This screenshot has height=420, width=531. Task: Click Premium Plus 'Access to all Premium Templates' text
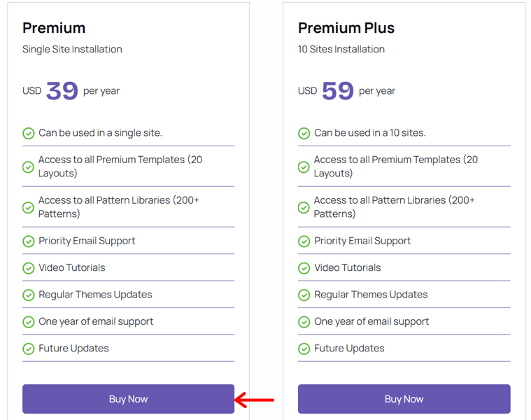point(396,166)
